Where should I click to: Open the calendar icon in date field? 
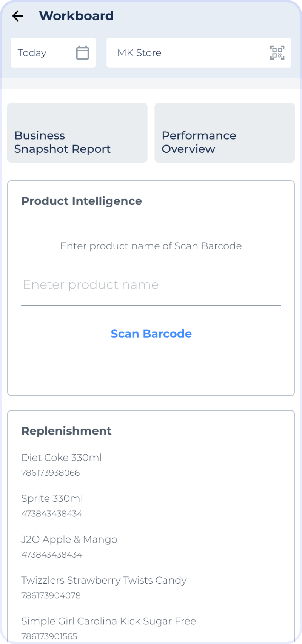[83, 52]
